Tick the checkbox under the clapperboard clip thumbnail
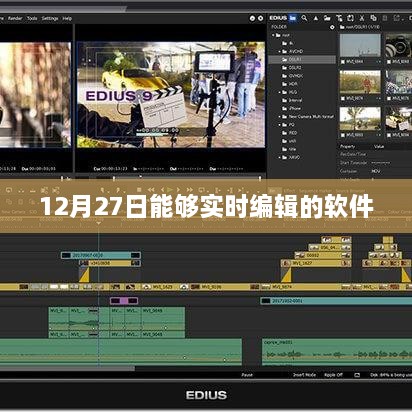 click(x=389, y=135)
